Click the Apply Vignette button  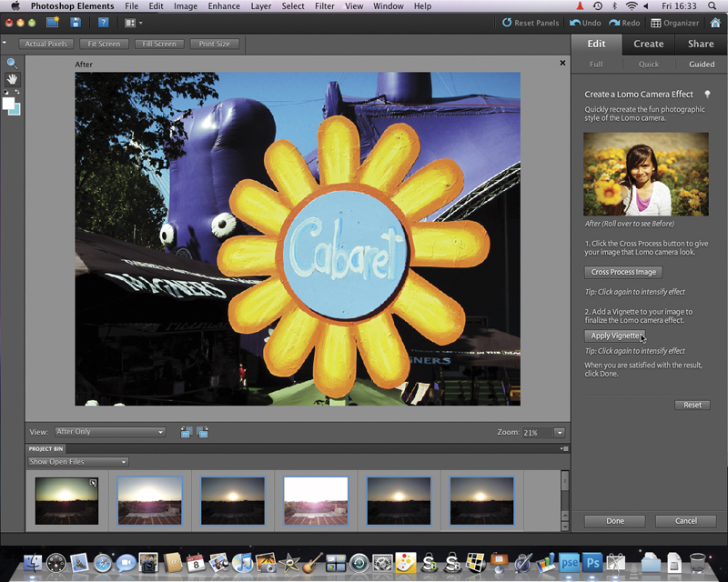coord(615,336)
